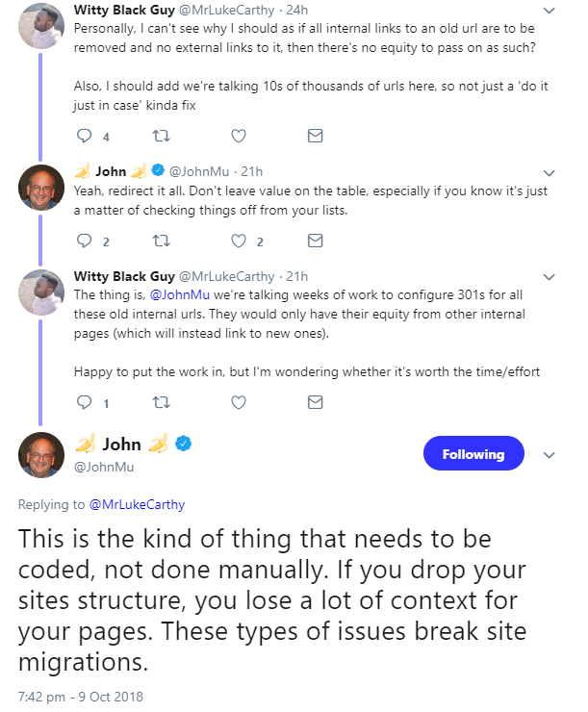The height and width of the screenshot is (712, 588).
Task: Like the 'weeks of work' tweet
Action: [x=238, y=402]
